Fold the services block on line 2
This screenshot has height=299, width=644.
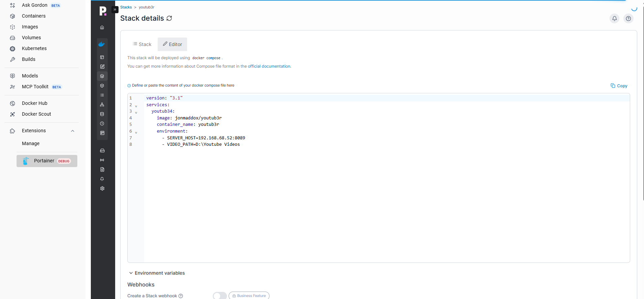click(136, 106)
